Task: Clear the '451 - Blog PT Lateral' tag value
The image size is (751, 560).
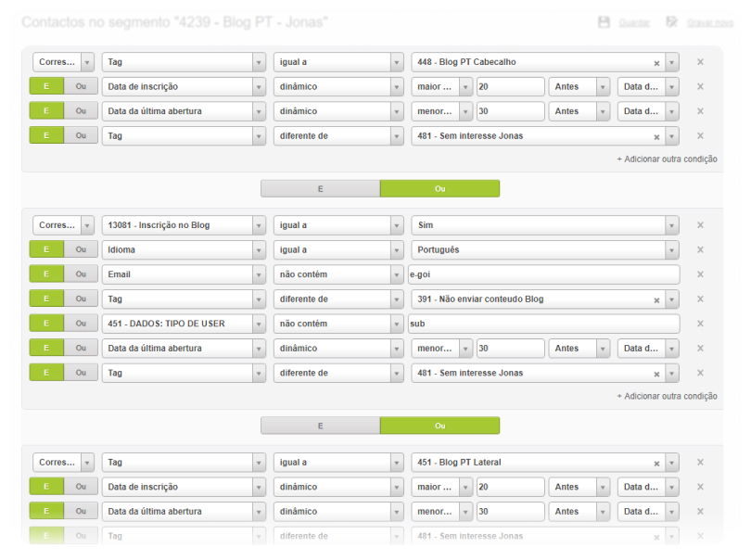Action: [656, 463]
